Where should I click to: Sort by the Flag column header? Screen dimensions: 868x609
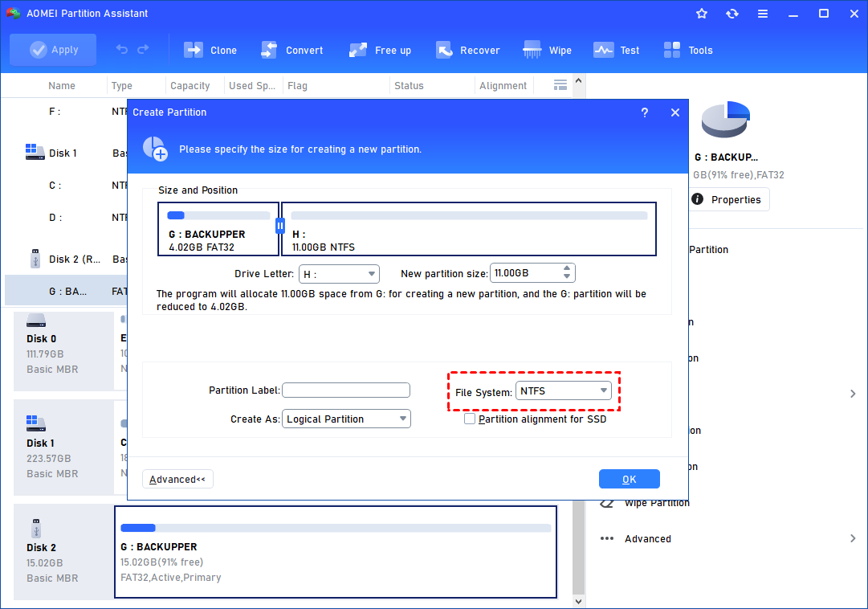click(297, 86)
